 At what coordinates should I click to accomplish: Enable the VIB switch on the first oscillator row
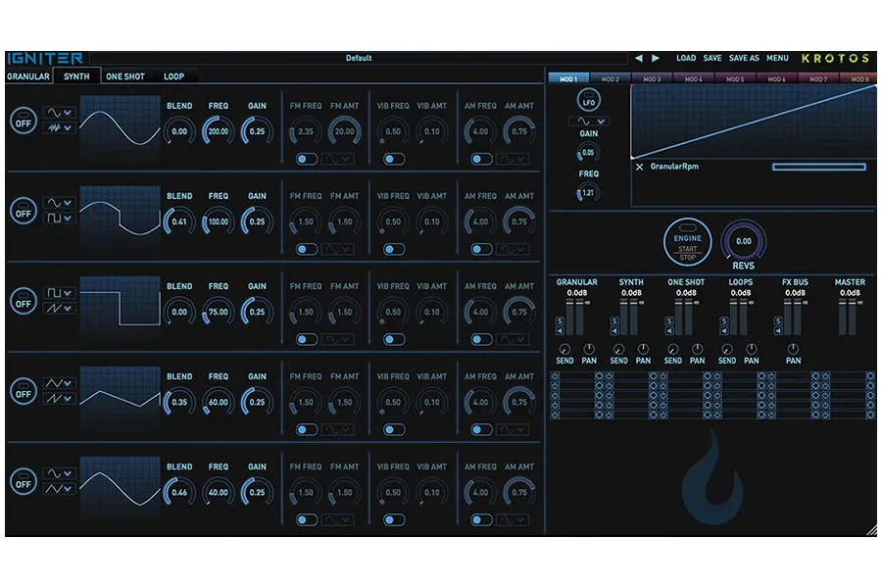coord(394,159)
